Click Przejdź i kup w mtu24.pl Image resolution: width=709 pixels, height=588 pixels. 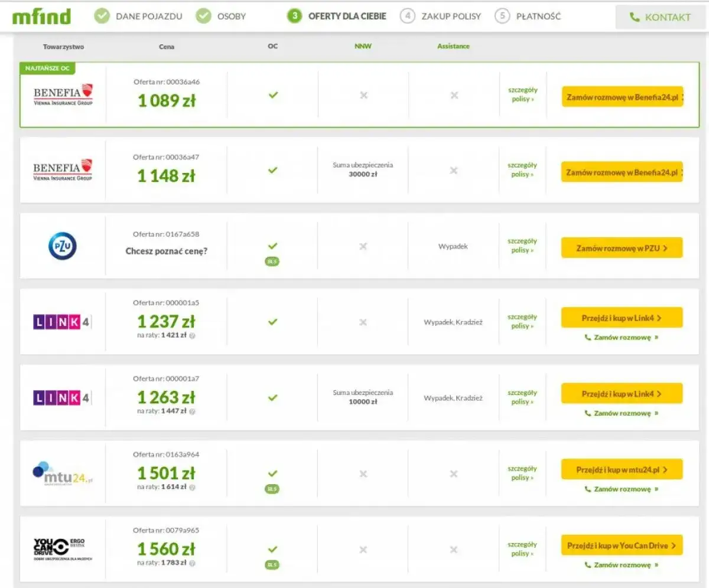tap(622, 470)
